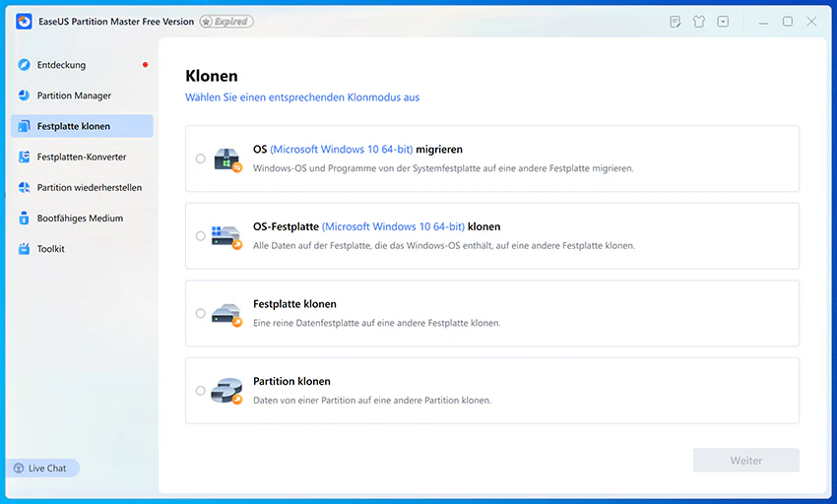
Task: Choose the Festplatte klonen radio option
Action: 200,313
